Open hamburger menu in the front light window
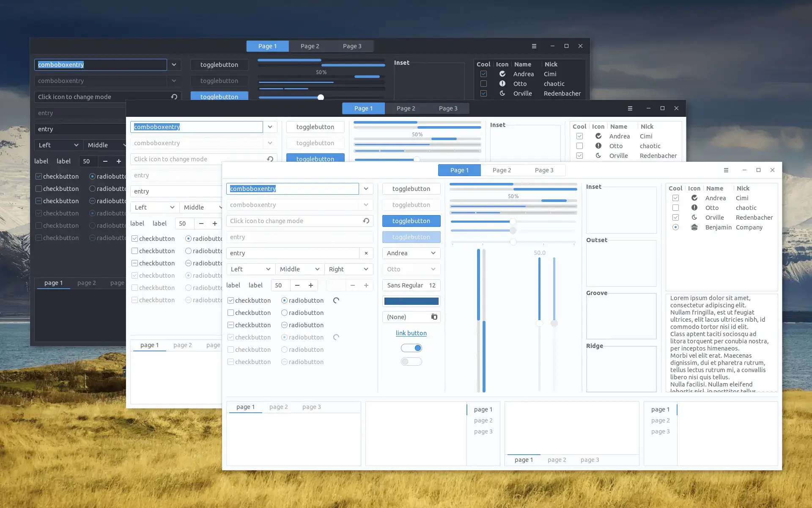The width and height of the screenshot is (812, 508). click(726, 170)
